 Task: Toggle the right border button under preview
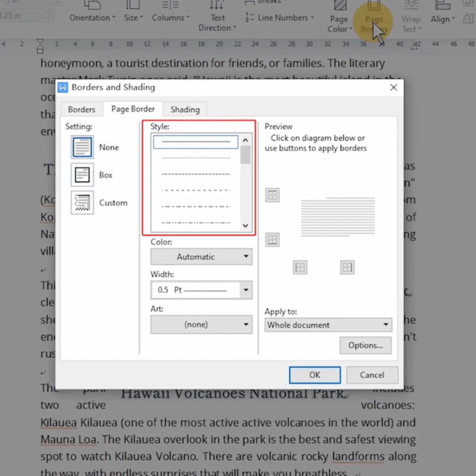347,267
